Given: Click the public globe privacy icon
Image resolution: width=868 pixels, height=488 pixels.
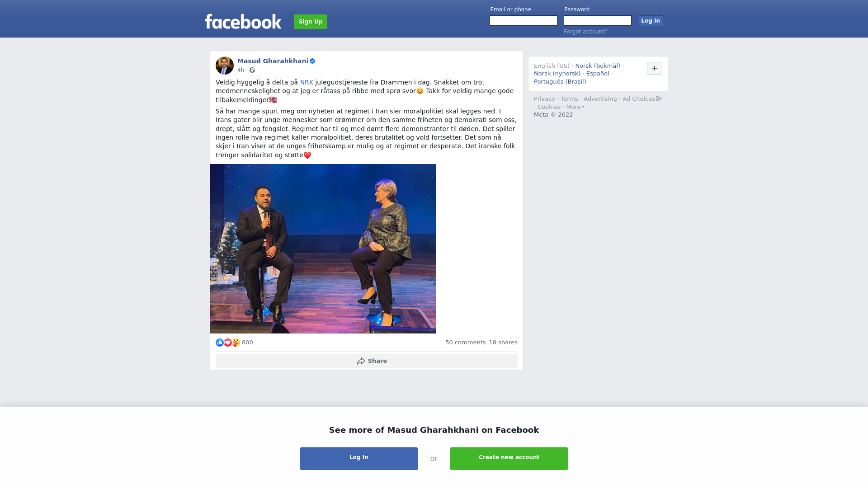Looking at the screenshot, I should (252, 70).
